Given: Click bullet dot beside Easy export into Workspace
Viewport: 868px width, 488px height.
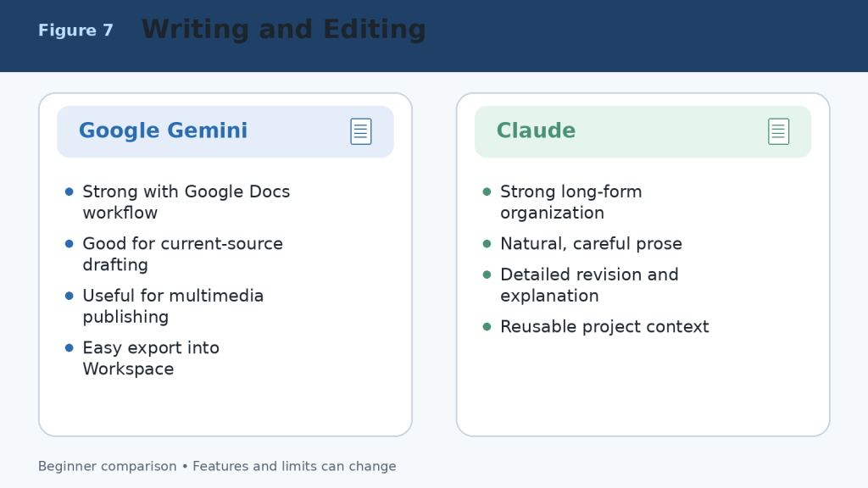Looking at the screenshot, I should 70,347.
